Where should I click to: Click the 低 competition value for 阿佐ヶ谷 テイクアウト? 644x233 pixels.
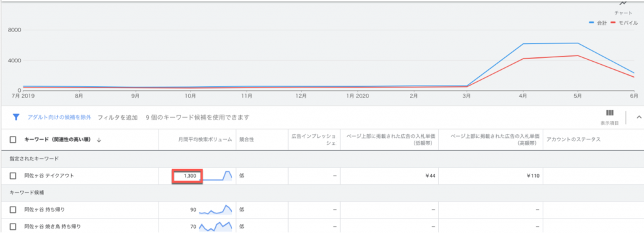(x=241, y=176)
